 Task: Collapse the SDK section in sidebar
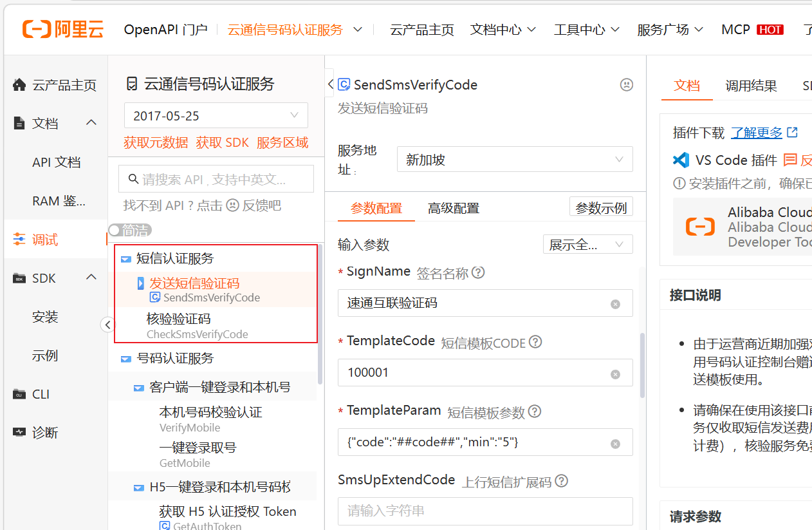pyautogui.click(x=91, y=277)
